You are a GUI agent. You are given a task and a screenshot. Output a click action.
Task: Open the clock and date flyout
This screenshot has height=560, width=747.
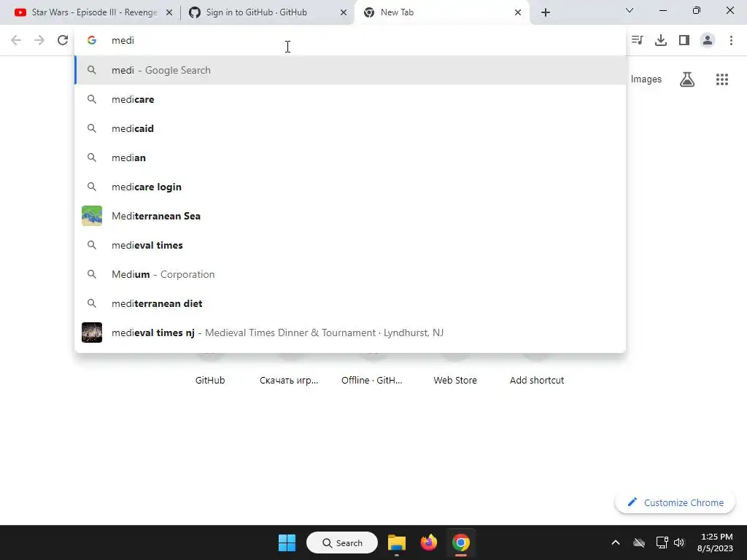tap(716, 542)
